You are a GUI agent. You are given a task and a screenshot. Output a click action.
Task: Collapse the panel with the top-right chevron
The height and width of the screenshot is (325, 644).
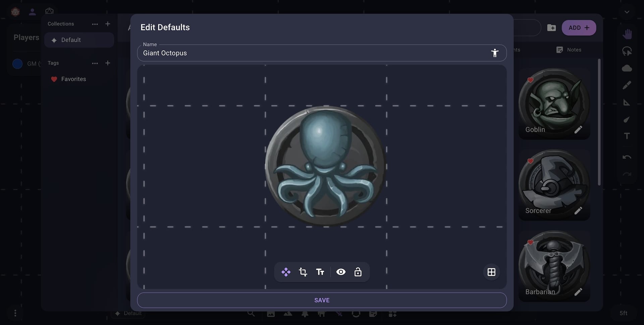[627, 11]
